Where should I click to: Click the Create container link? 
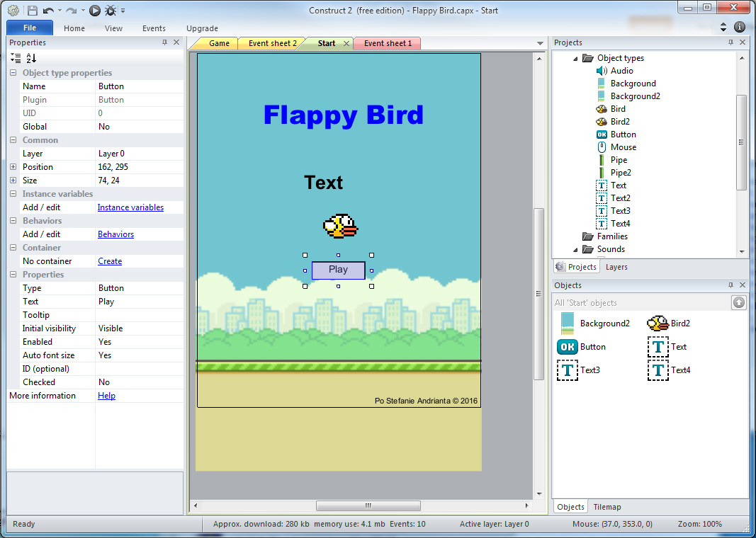point(110,261)
